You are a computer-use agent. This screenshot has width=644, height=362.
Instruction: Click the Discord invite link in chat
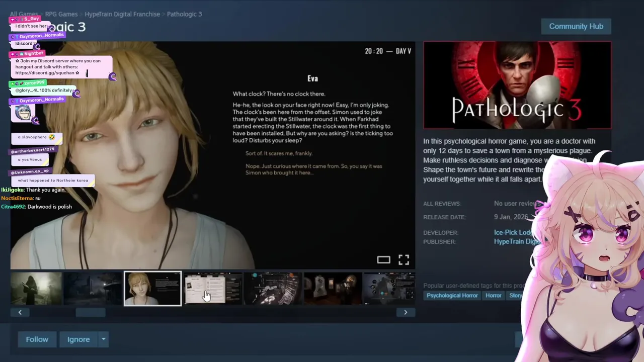point(45,73)
